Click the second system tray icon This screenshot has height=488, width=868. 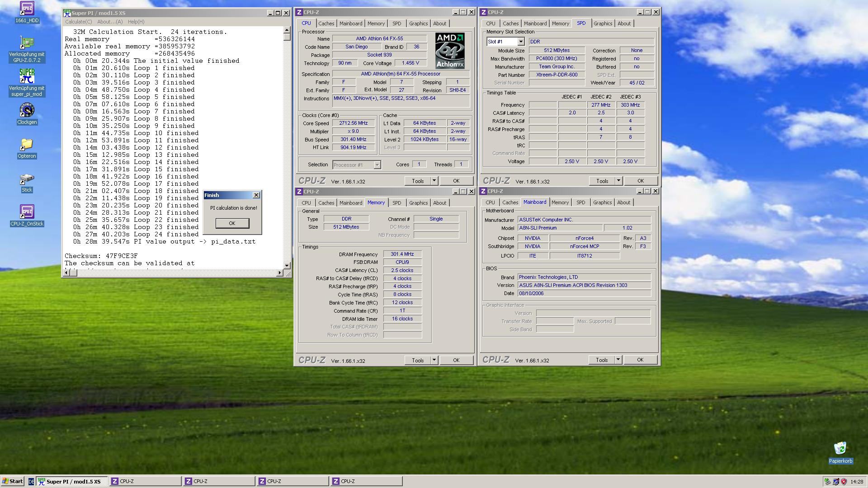(x=835, y=481)
